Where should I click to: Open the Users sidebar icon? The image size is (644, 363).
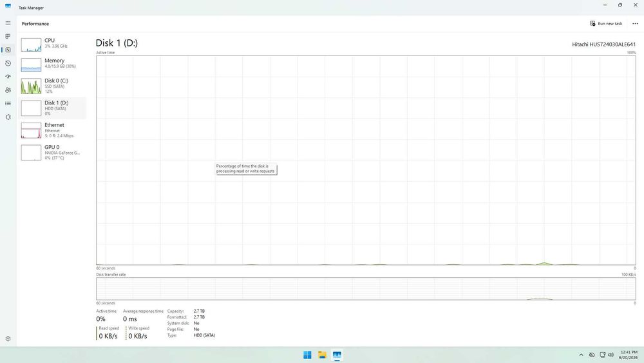coord(8,90)
